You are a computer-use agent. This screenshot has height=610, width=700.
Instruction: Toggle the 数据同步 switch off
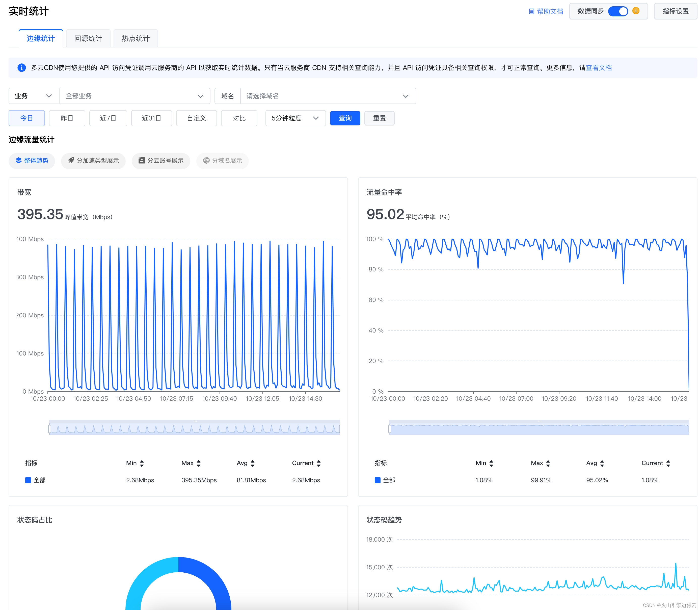tap(618, 11)
